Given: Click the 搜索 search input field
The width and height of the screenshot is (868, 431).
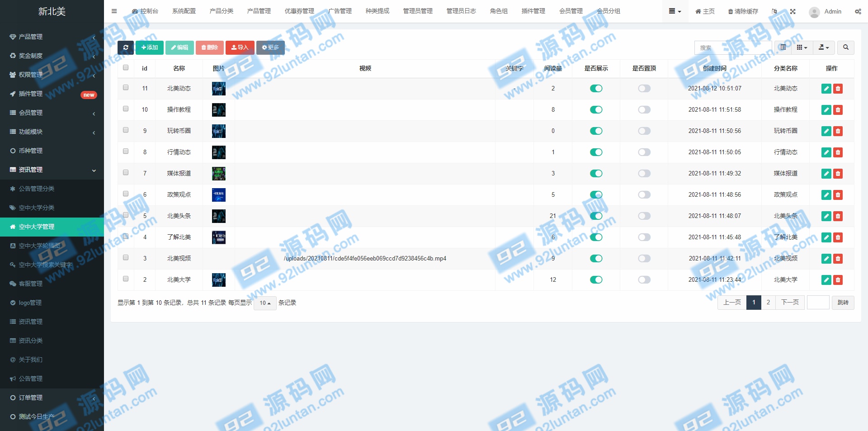Looking at the screenshot, I should (x=733, y=47).
